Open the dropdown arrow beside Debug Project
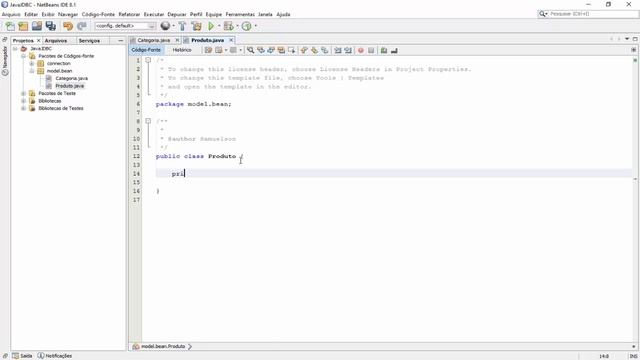 (237, 26)
